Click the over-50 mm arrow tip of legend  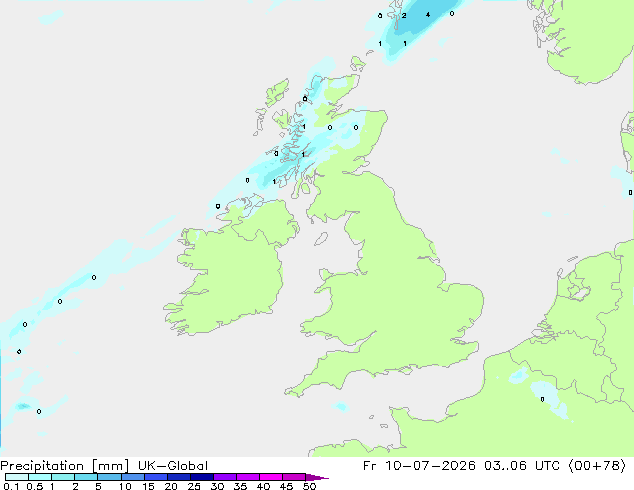317,477
